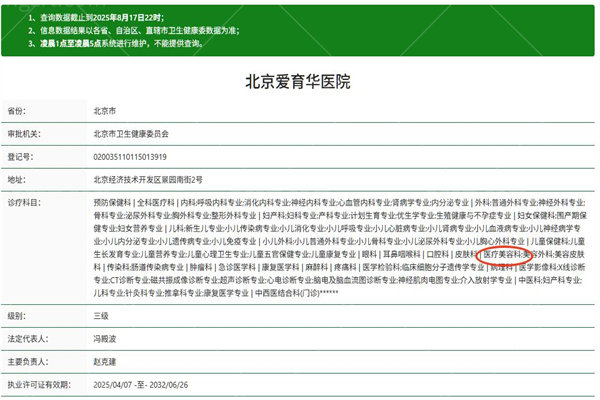Select validity period 2025/04/07 -至- 2032/06/26
Viewport: 600px width, 400px height.
pyautogui.click(x=141, y=385)
